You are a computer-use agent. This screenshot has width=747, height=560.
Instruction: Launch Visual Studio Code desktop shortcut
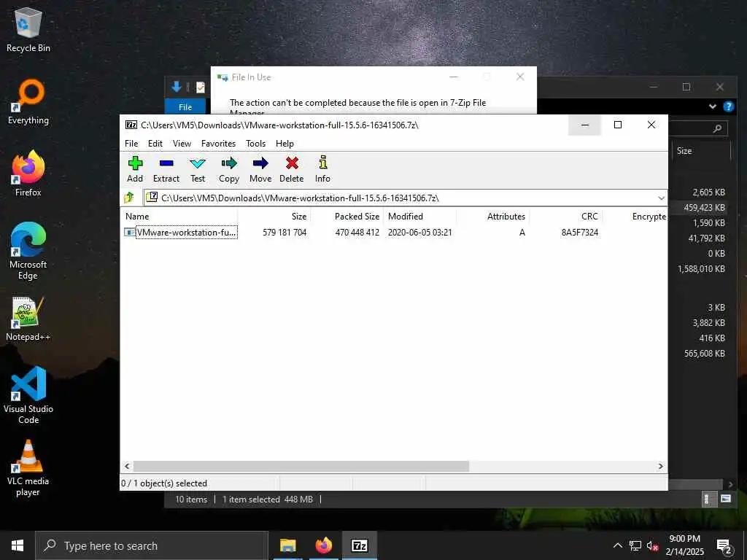[x=28, y=395]
